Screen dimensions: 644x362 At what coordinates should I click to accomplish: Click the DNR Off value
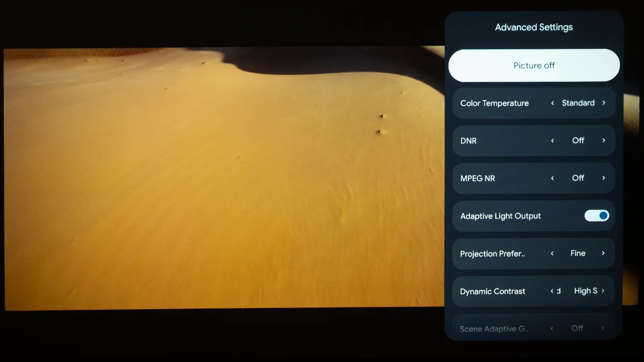[578, 140]
